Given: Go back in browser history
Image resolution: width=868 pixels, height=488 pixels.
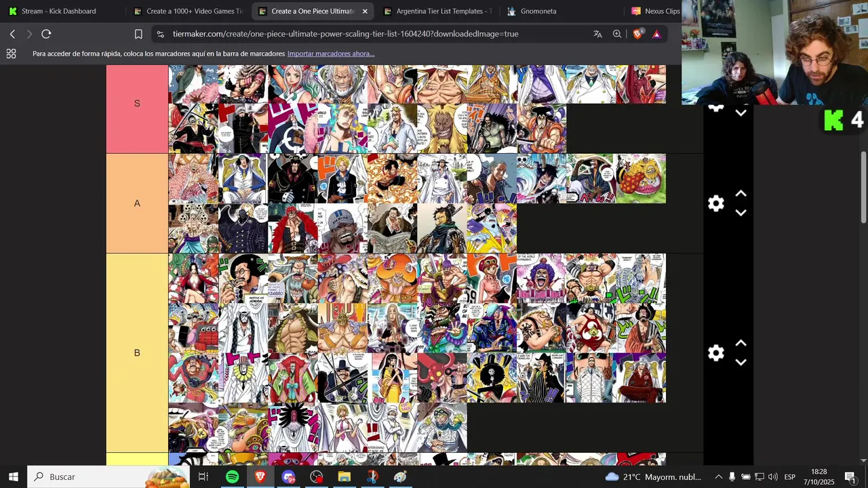Looking at the screenshot, I should 12,34.
